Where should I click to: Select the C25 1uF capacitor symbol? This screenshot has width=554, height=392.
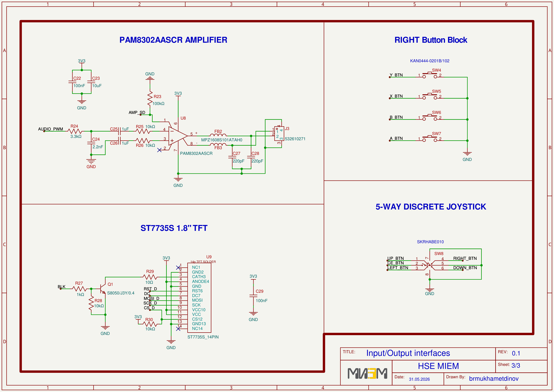click(120, 131)
